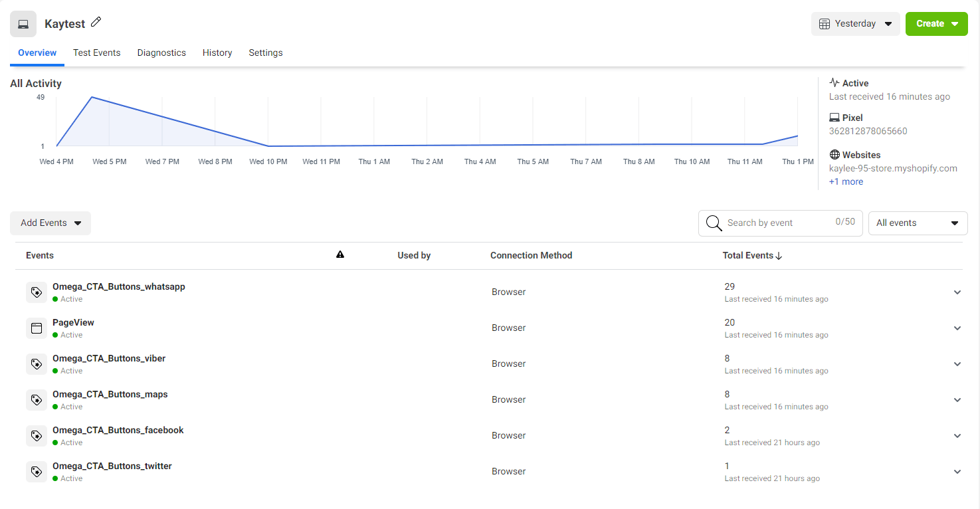The height and width of the screenshot is (509, 980).
Task: Click the PageView browser window icon
Action: [x=37, y=328]
